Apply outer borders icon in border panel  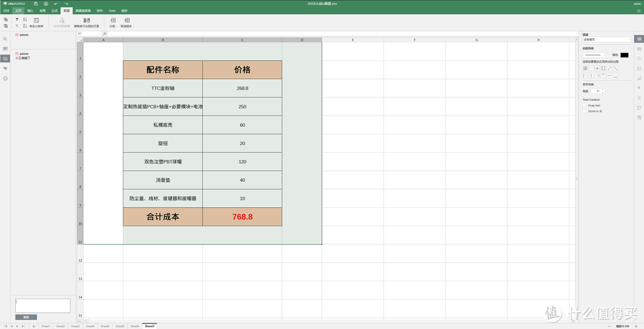[x=603, y=68]
